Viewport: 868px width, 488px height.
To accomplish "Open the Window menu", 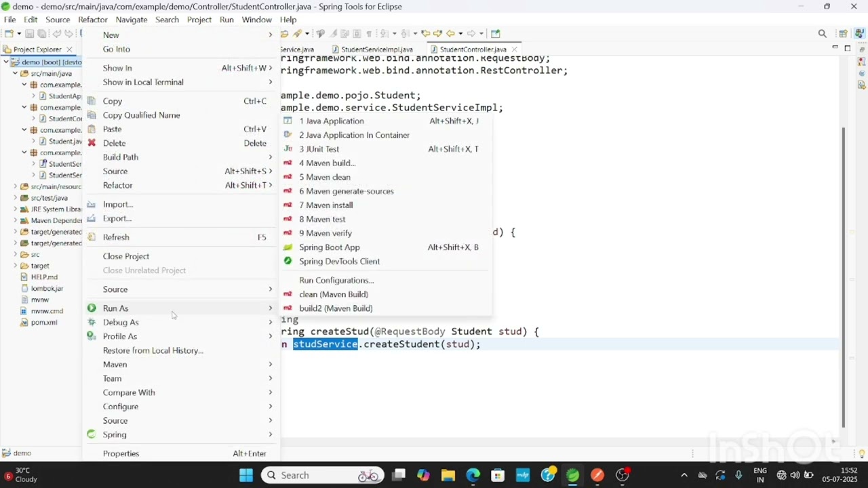I will pos(257,20).
